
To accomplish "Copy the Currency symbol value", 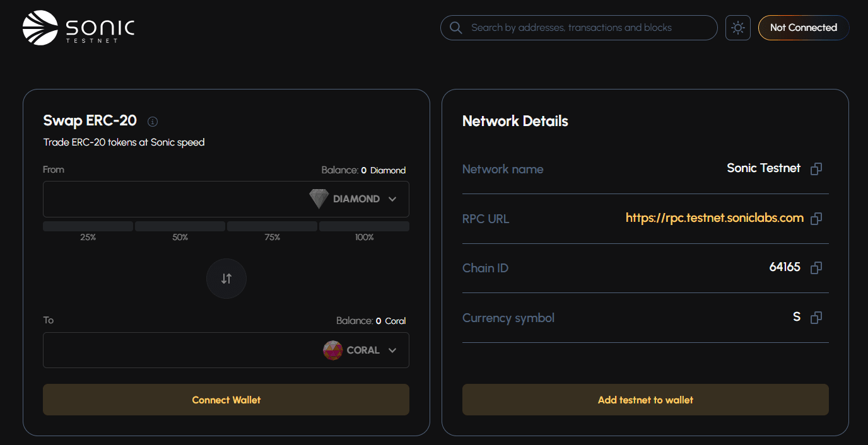I will 816,318.
